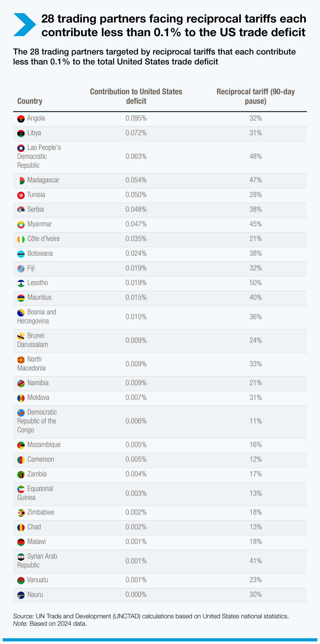Click the Contribution to United States deficit header

click(136, 96)
